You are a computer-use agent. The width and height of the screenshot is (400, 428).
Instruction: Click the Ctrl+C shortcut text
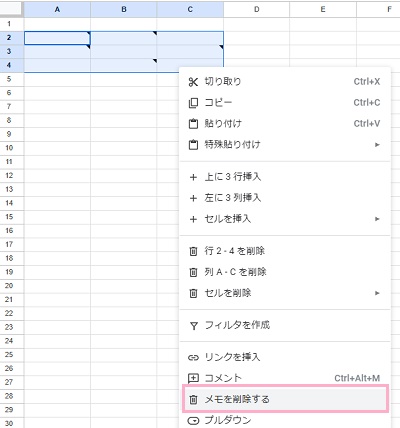tap(367, 103)
